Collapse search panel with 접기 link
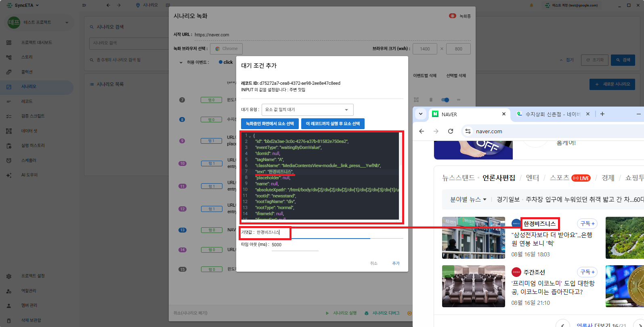This screenshot has width=644, height=327. [x=566, y=60]
